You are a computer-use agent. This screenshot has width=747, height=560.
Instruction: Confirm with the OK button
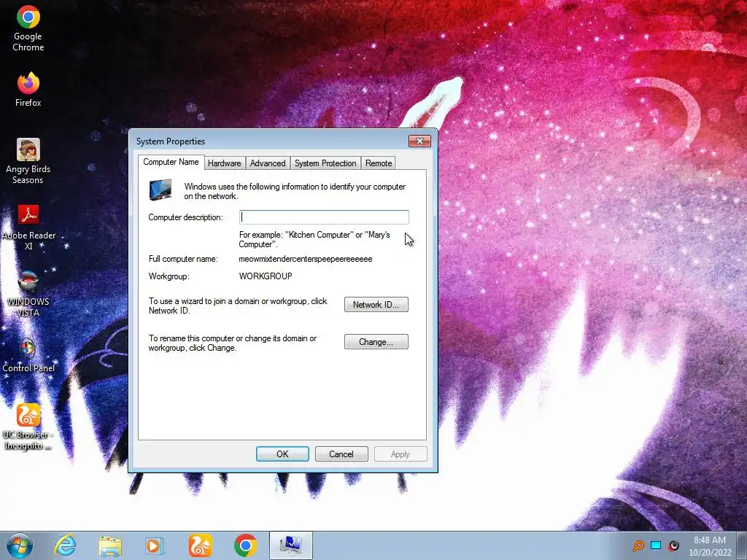282,454
